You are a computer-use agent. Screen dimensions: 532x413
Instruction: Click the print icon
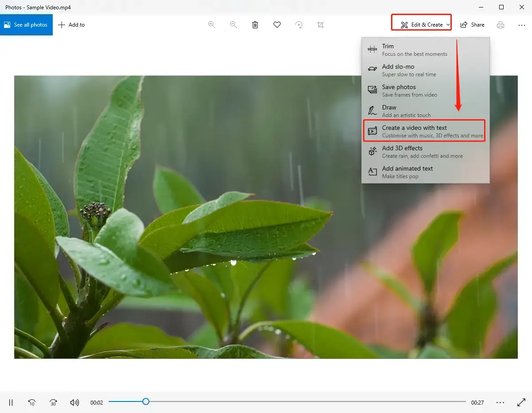pyautogui.click(x=501, y=25)
